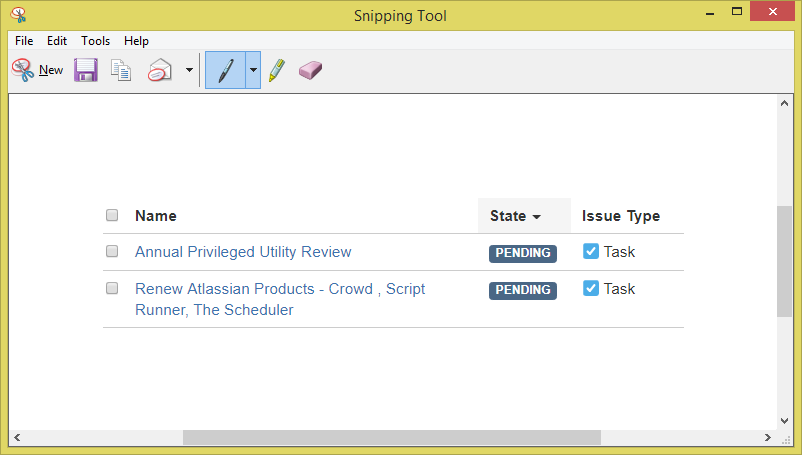Click the horizontal scrollbar left arrow

point(17,438)
